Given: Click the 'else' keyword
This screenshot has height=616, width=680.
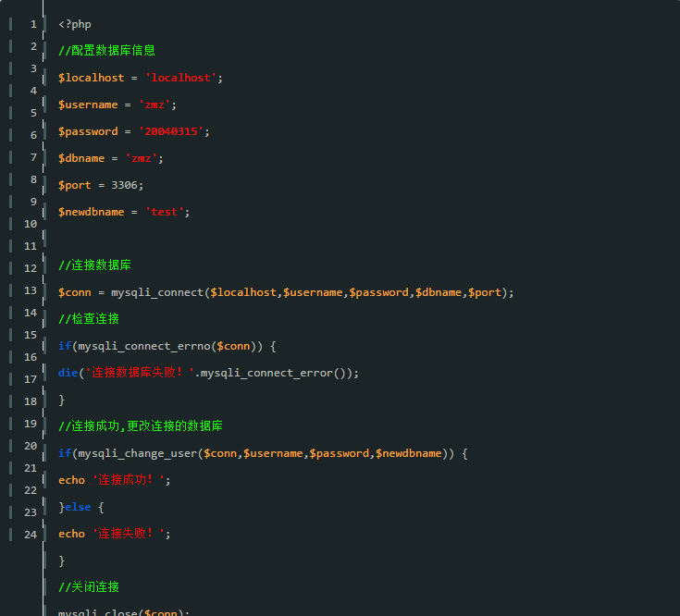Looking at the screenshot, I should pos(78,507).
